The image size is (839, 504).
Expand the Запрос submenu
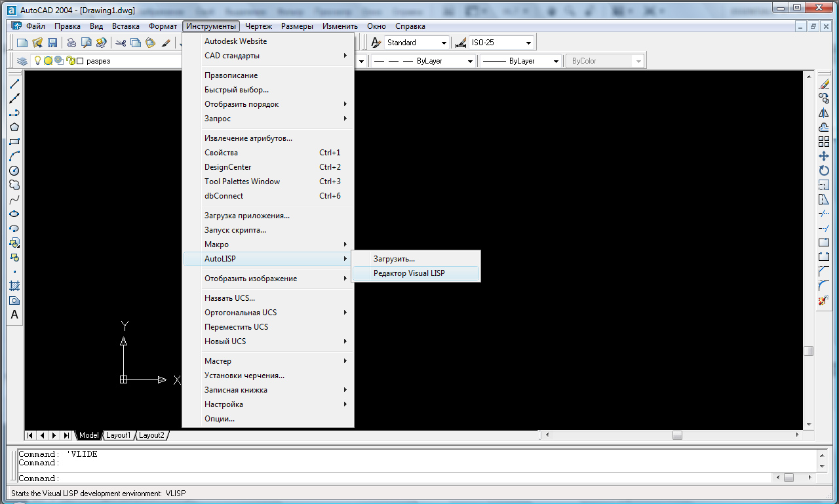(268, 119)
